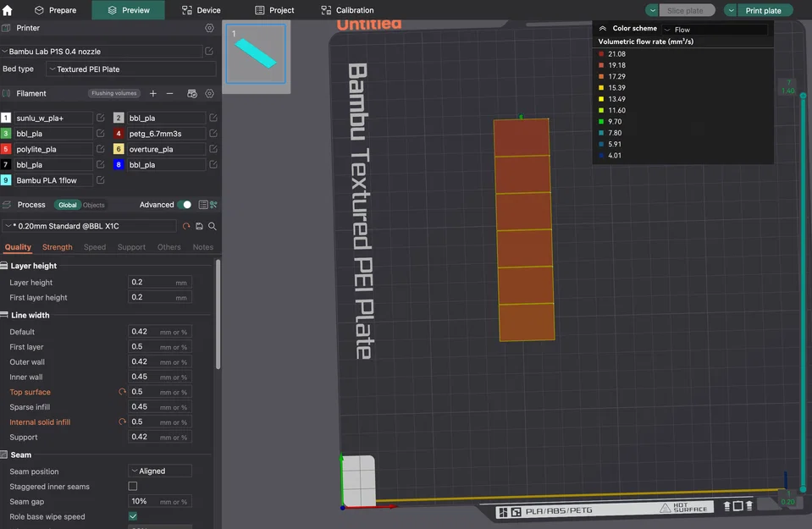
Task: Open the Speed settings tab
Action: coord(95,247)
